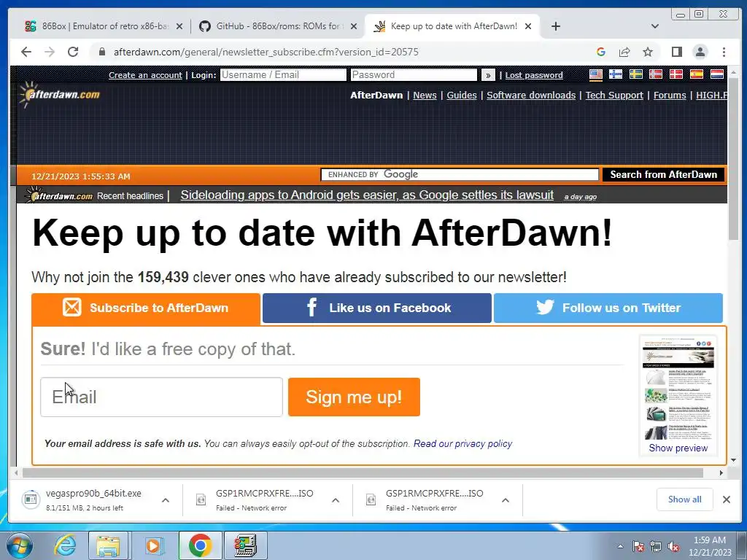Open the Guides menu link

point(461,96)
